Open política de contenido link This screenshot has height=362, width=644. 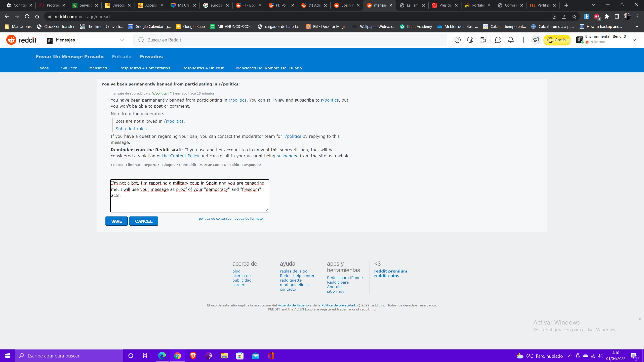(215, 218)
